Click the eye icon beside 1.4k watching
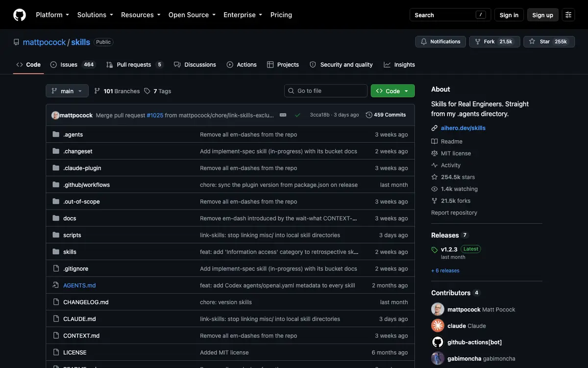Image resolution: width=588 pixels, height=368 pixels. (x=435, y=189)
